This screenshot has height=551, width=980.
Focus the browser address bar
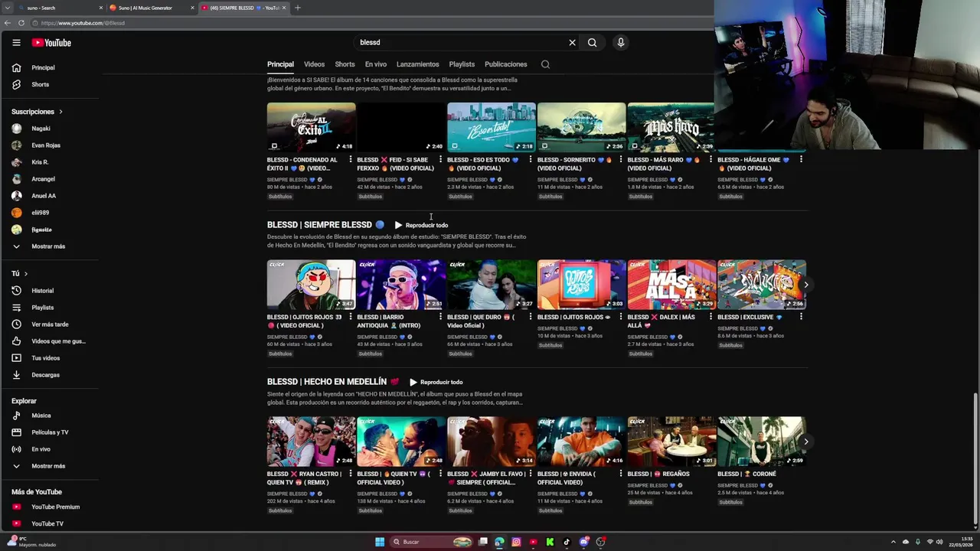click(367, 23)
